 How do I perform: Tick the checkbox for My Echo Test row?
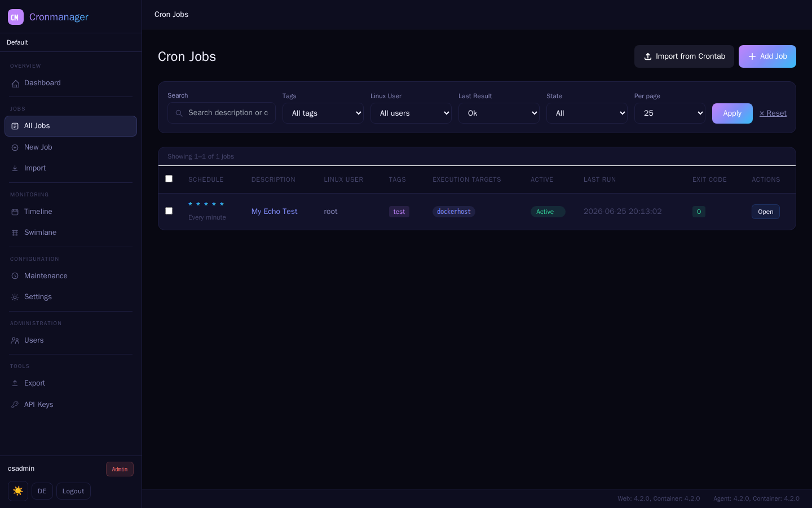point(169,211)
